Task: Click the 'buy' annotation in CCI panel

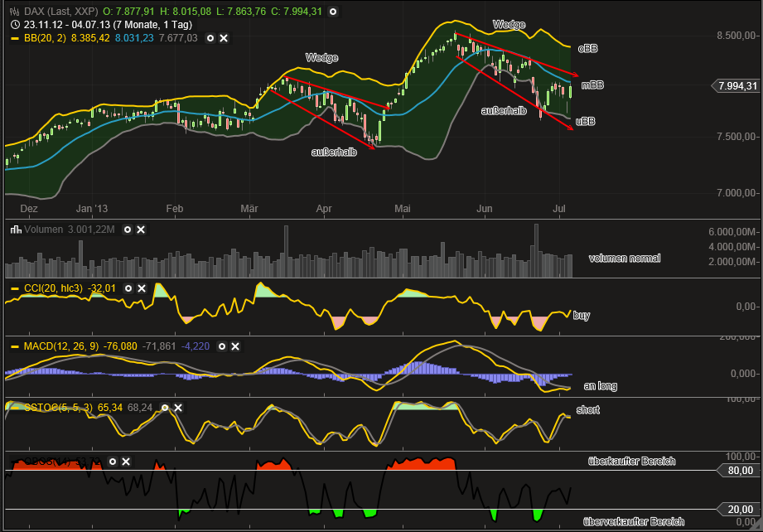Action: tap(582, 316)
